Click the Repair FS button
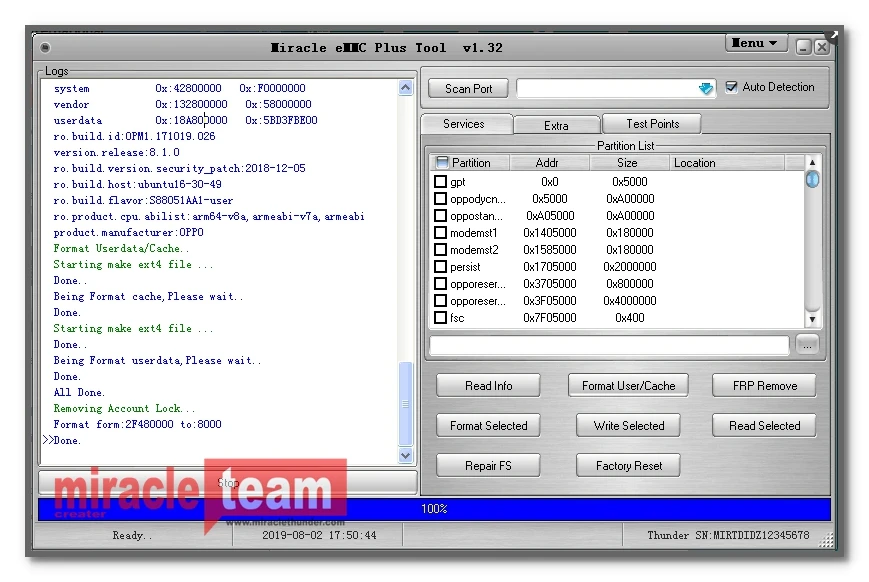This screenshot has height=582, width=869. pos(488,464)
